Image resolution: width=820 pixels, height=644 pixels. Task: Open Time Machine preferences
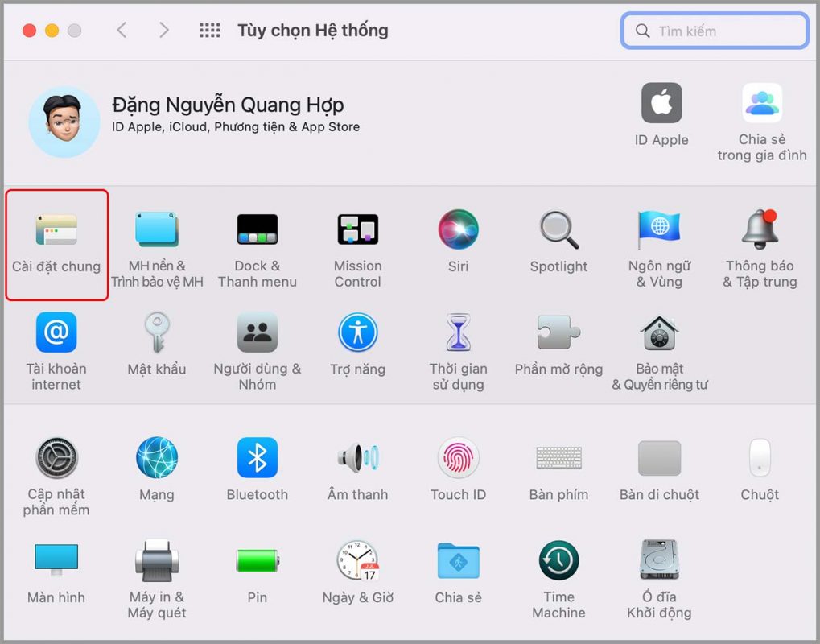pos(558,561)
